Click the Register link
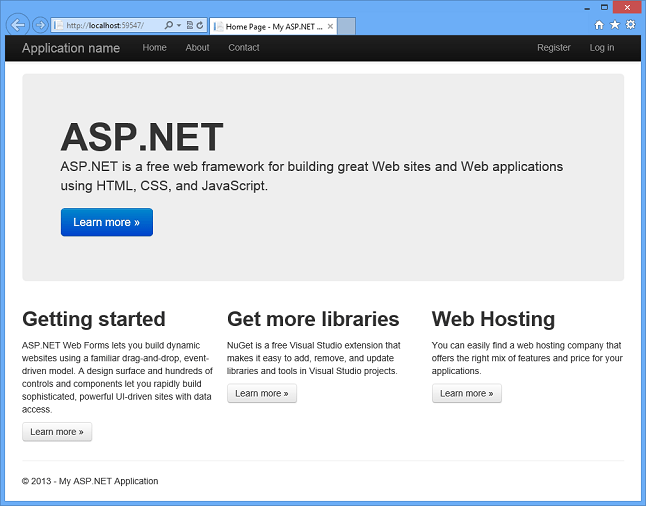The width and height of the screenshot is (646, 506). click(x=553, y=48)
